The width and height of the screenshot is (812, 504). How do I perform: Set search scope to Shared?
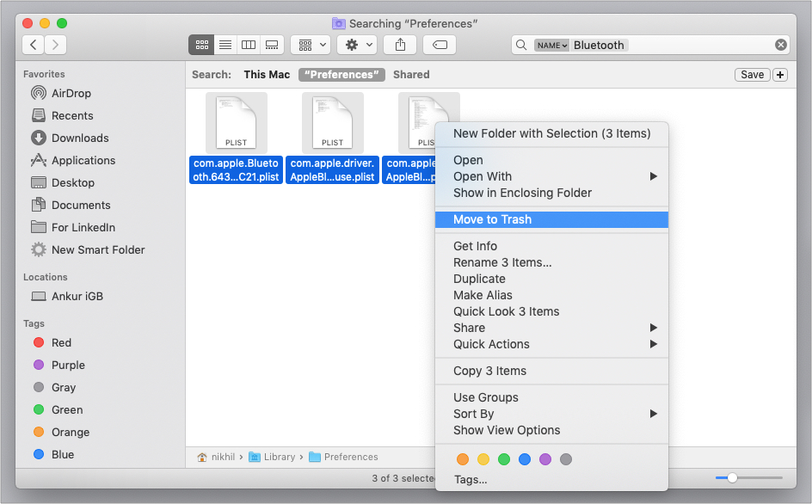[411, 75]
